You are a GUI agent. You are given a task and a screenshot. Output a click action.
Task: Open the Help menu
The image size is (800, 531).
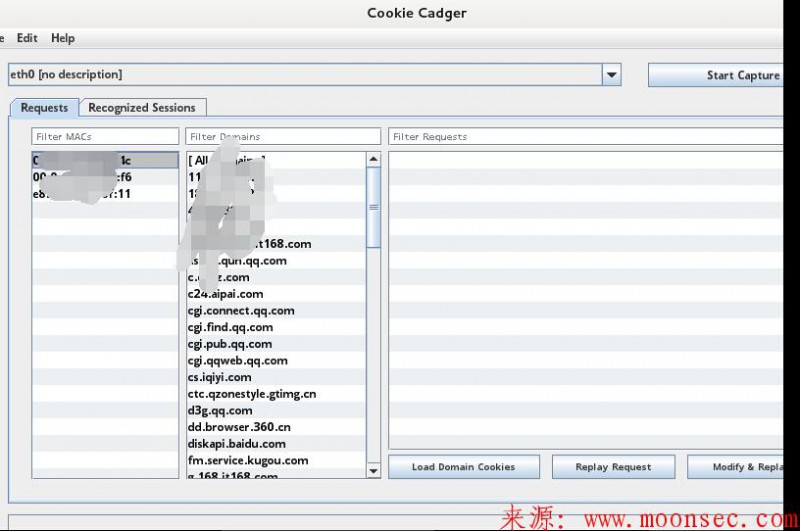(63, 38)
